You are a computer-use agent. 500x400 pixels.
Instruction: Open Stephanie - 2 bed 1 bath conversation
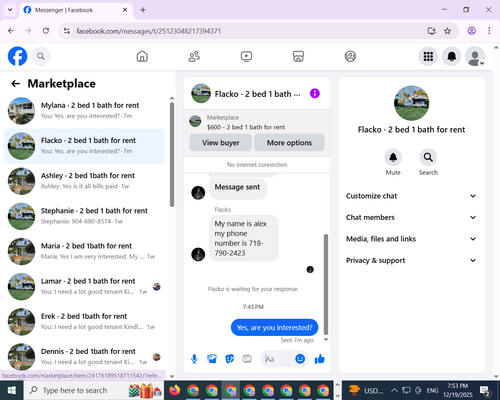pos(84,216)
